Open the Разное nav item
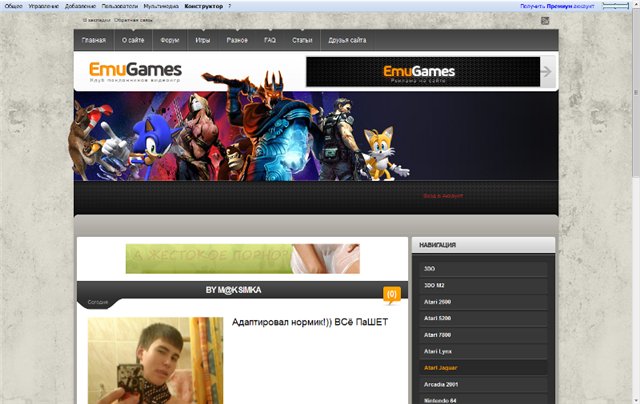640x404 pixels. coord(237,40)
